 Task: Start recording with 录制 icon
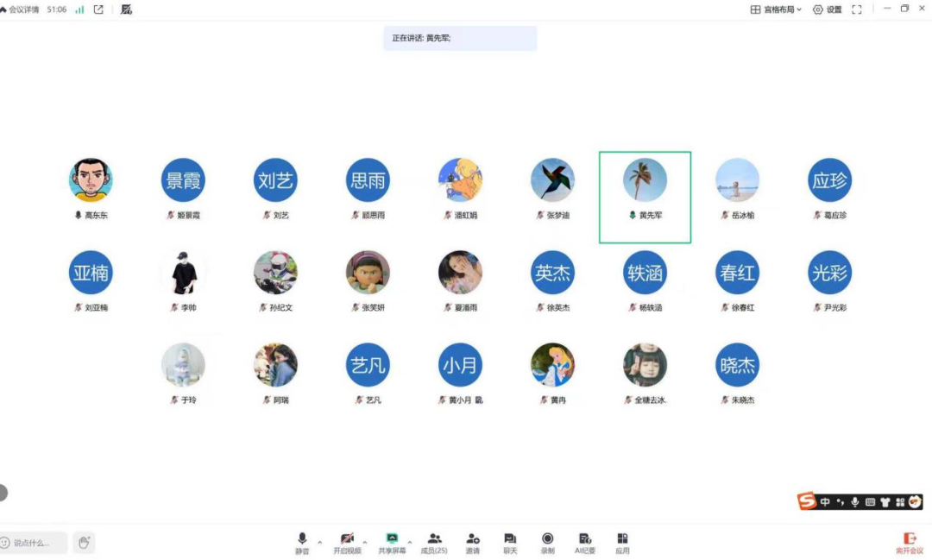pyautogui.click(x=547, y=542)
